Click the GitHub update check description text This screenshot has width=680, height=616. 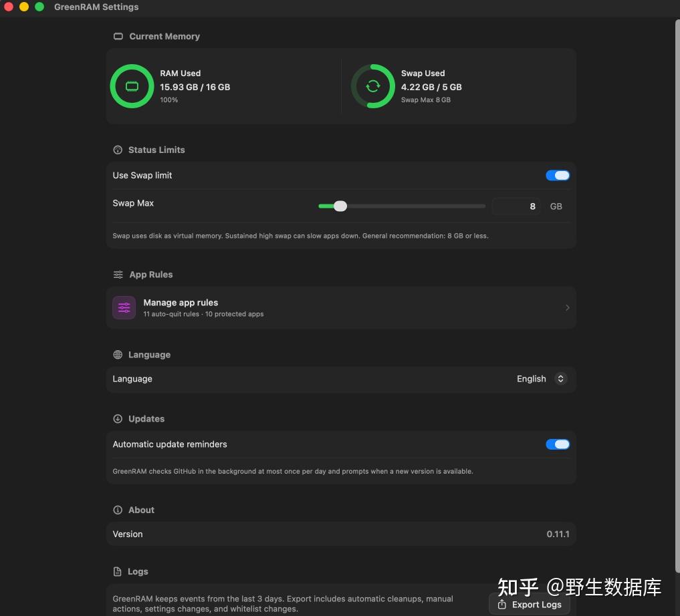point(293,471)
